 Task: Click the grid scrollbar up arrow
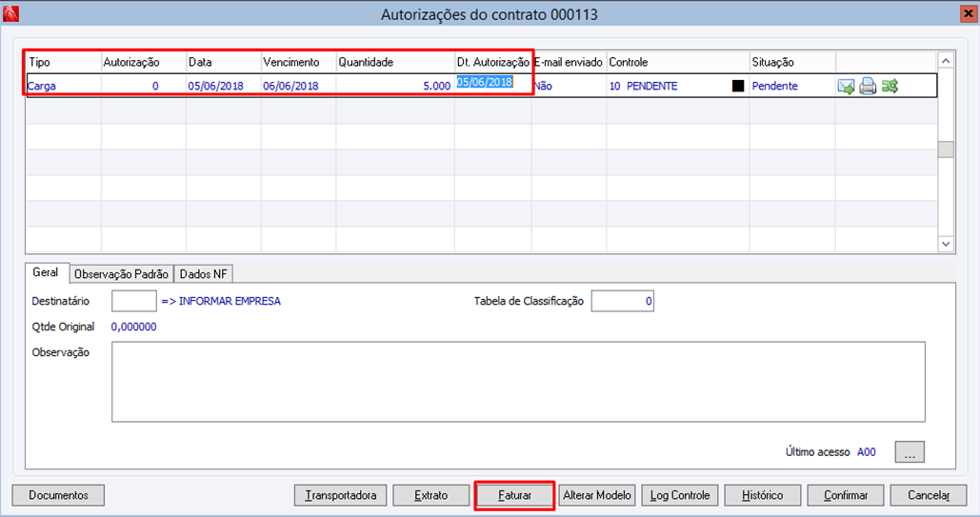pyautogui.click(x=946, y=61)
